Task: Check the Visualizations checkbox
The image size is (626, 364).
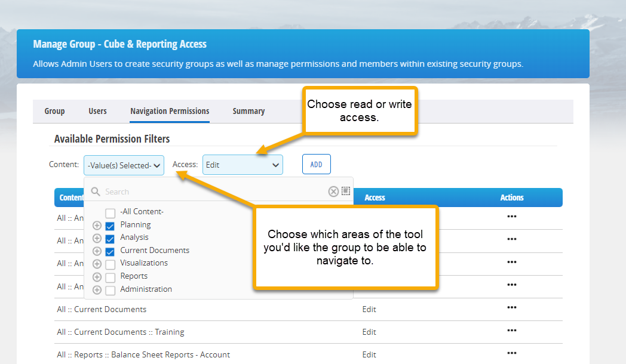Action: pyautogui.click(x=110, y=264)
